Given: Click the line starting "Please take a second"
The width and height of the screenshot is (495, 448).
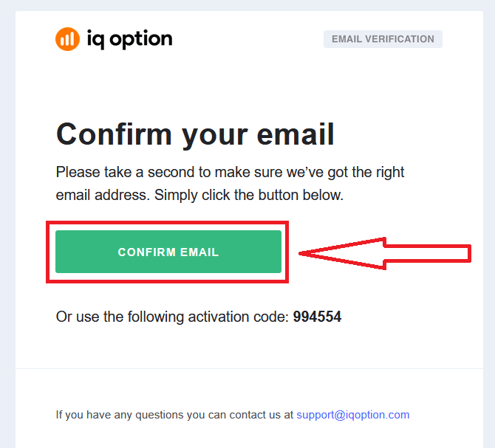Looking at the screenshot, I should pos(230,173).
